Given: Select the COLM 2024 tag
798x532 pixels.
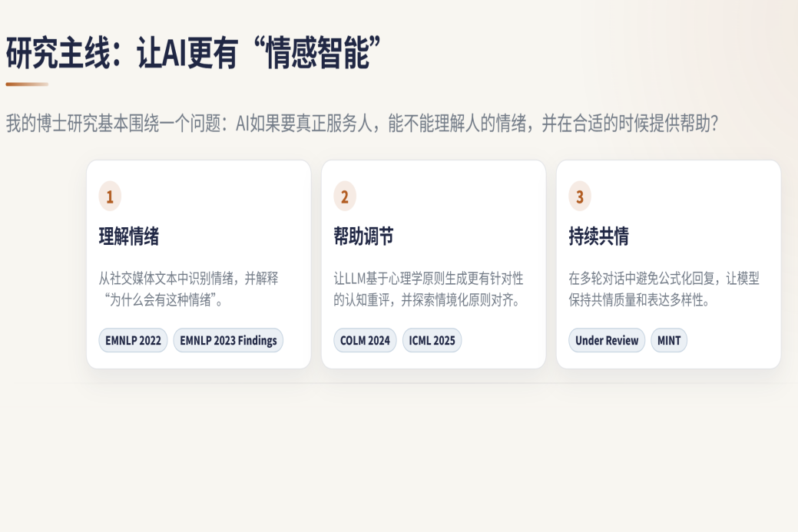Looking at the screenshot, I should coord(365,340).
